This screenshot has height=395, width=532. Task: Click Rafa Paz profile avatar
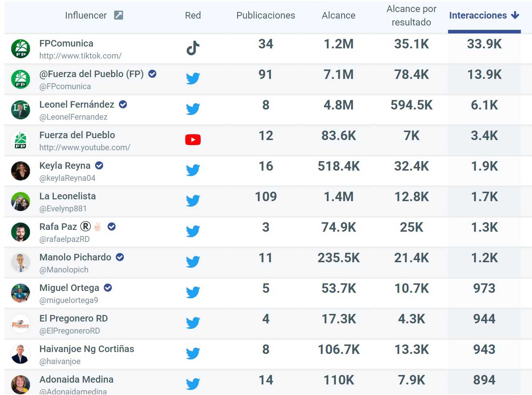coord(21,232)
